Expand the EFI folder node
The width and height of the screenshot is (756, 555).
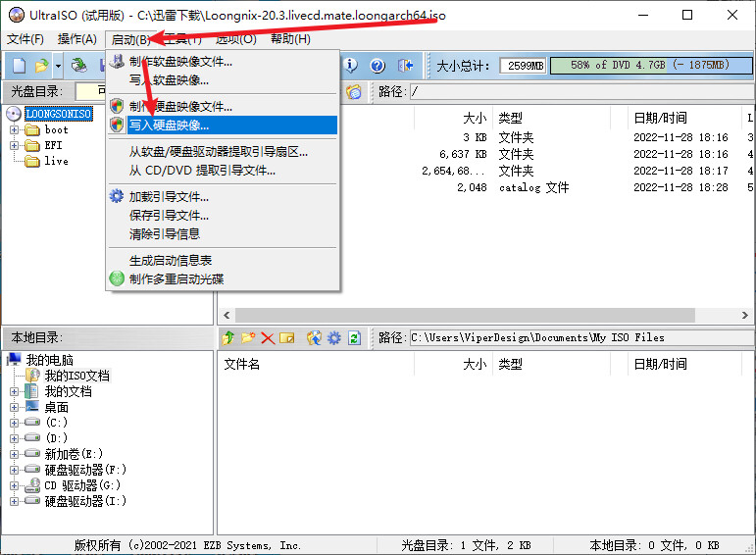tap(14, 145)
